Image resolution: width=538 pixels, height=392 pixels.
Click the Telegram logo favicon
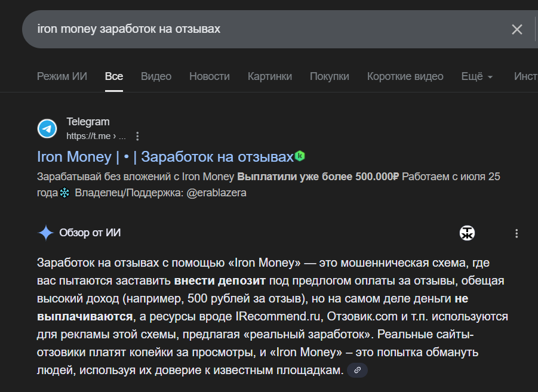click(47, 128)
